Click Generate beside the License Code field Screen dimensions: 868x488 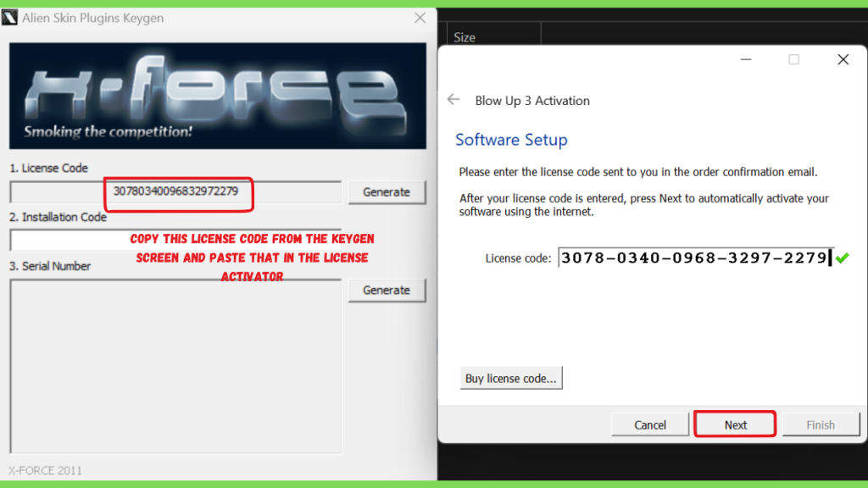click(387, 192)
